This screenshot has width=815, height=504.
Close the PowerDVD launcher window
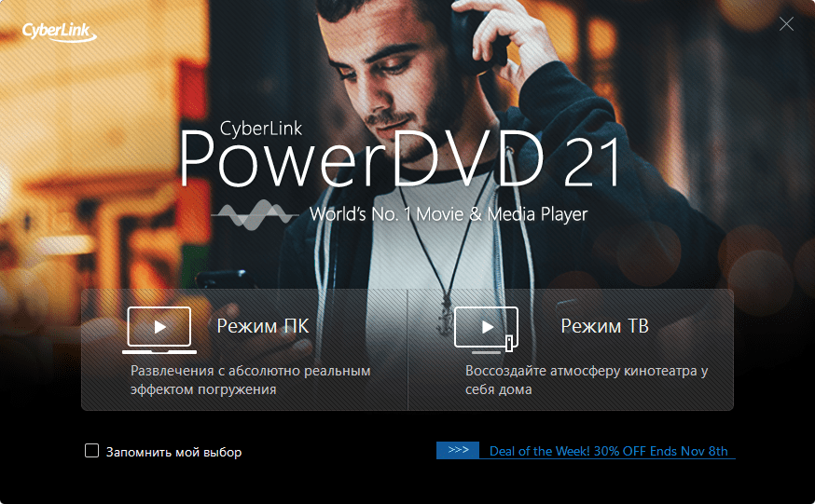point(786,24)
